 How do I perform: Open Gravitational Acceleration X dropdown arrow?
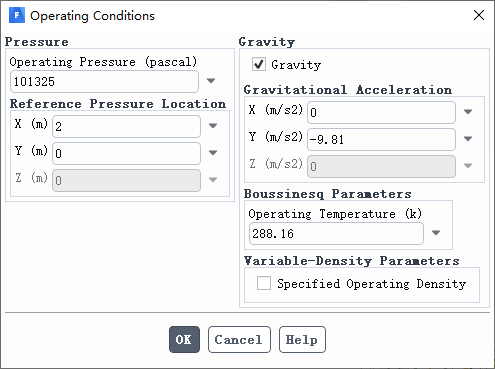[468, 112]
